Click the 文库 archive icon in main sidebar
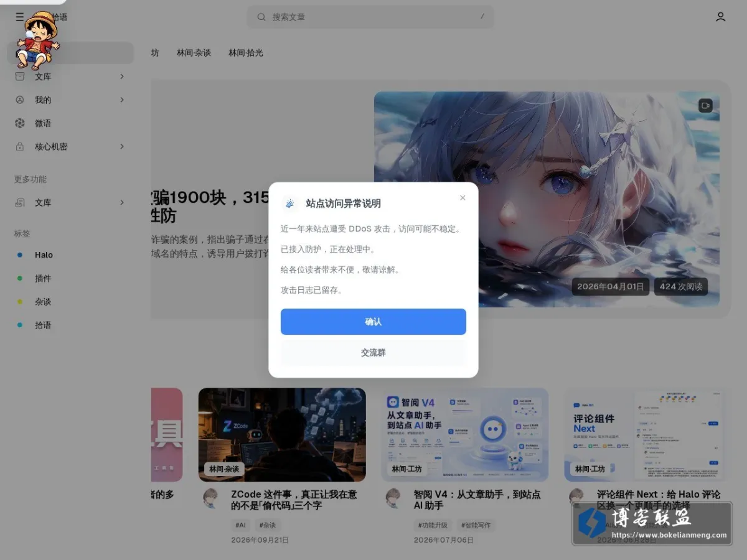Viewport: 747px width, 560px height. [x=20, y=77]
